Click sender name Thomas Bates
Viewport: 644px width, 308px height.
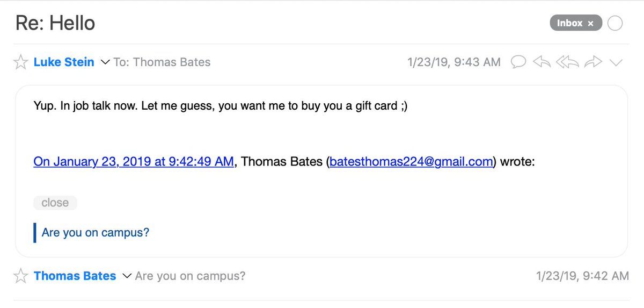point(75,276)
